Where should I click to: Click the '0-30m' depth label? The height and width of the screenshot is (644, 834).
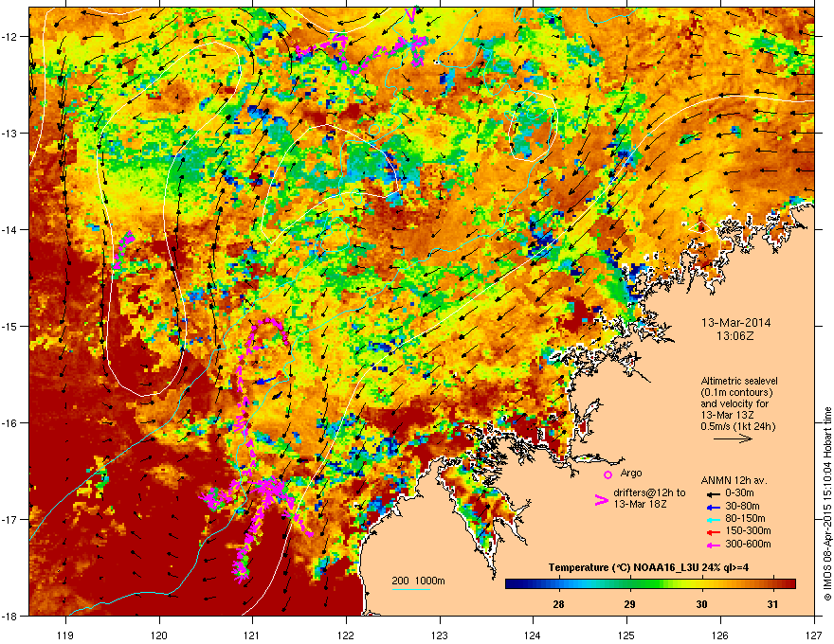739,493
